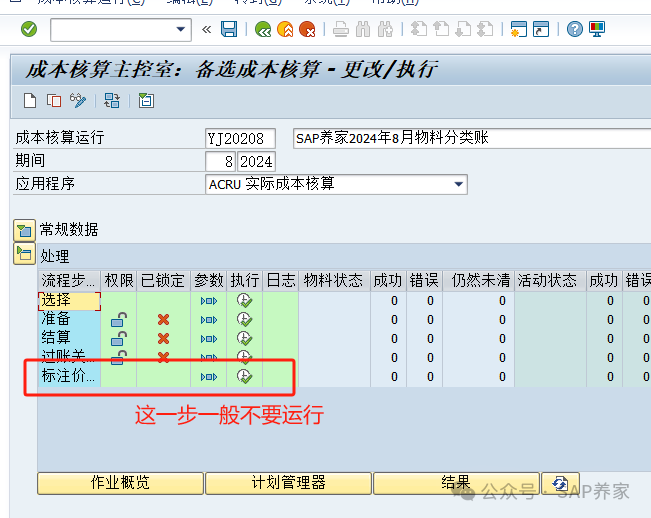Click the green Back icon
651x518 pixels.
coord(263,29)
